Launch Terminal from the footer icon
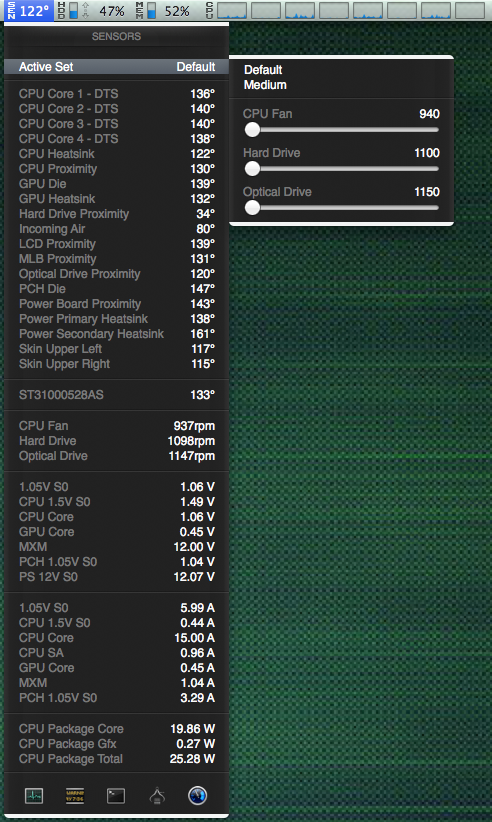The image size is (492, 822). coord(116,796)
